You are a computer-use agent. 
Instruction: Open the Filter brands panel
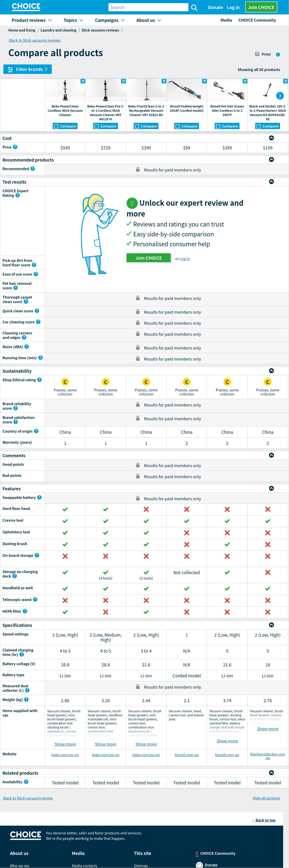(x=28, y=69)
